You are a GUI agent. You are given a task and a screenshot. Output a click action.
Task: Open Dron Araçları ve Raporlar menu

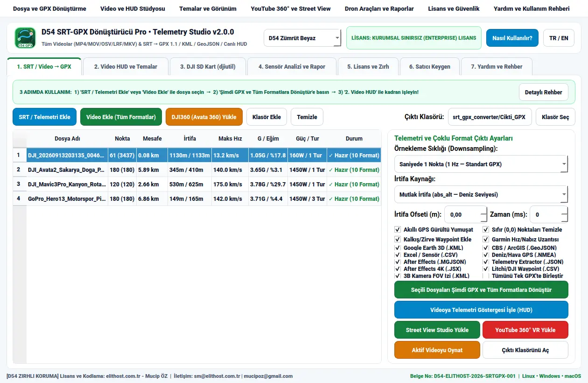point(379,9)
